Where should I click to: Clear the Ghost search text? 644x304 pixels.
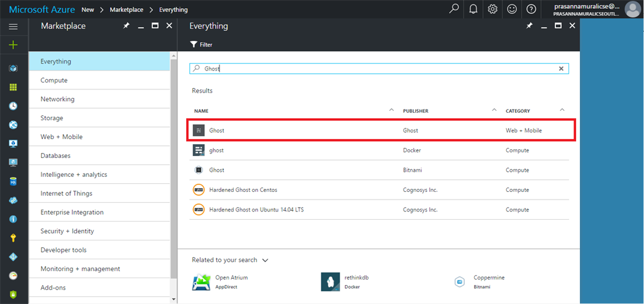pyautogui.click(x=561, y=69)
